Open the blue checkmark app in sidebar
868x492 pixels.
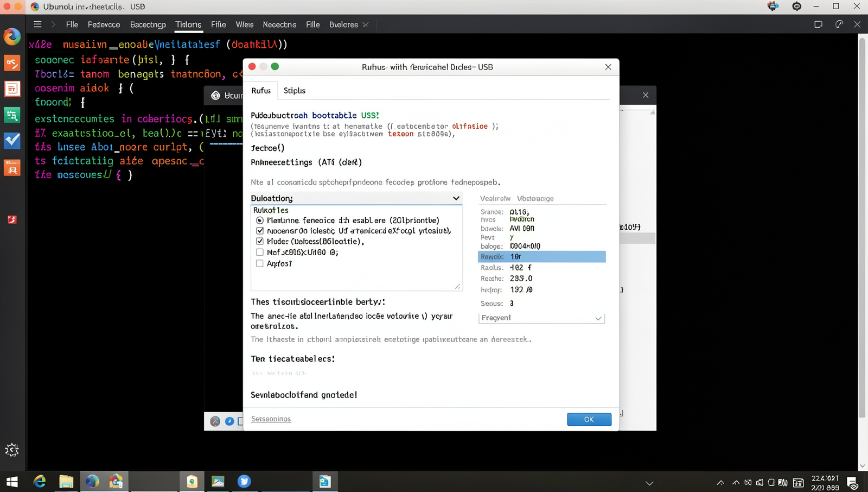click(x=12, y=141)
